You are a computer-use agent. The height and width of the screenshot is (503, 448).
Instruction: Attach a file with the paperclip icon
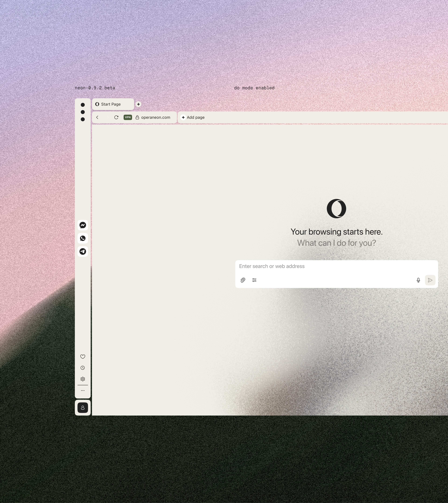(x=243, y=280)
